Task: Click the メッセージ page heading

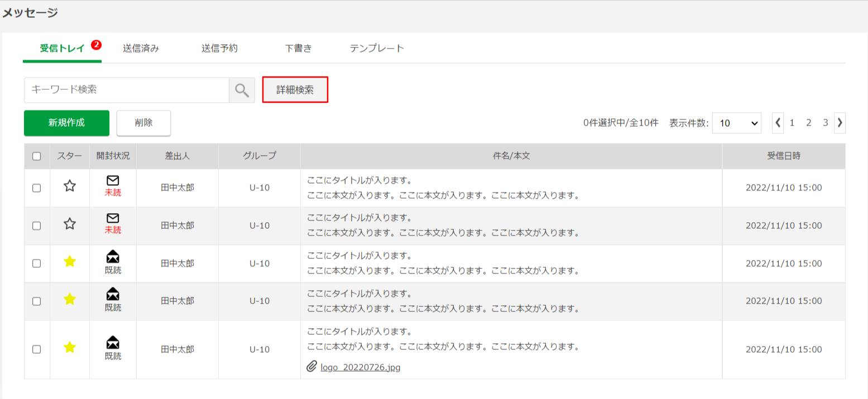Action: click(30, 13)
